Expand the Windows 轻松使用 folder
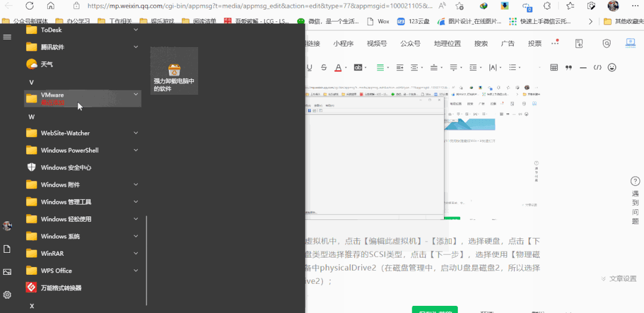The height and width of the screenshot is (313, 644). coord(82,219)
